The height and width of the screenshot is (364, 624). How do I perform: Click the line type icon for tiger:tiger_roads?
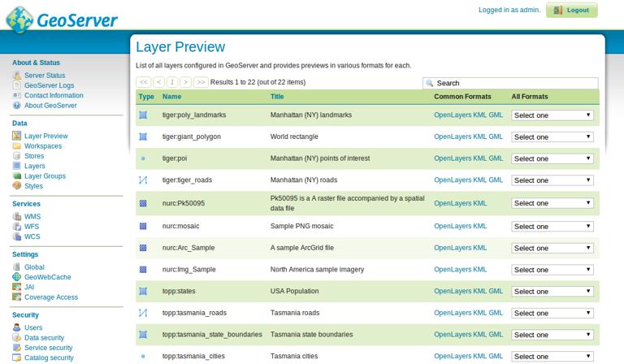coord(143,180)
